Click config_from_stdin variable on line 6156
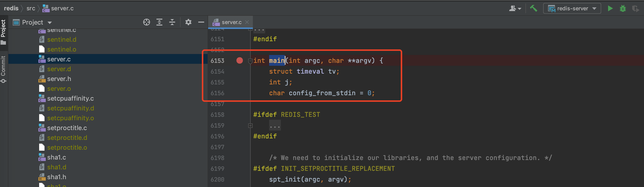 pyautogui.click(x=322, y=93)
